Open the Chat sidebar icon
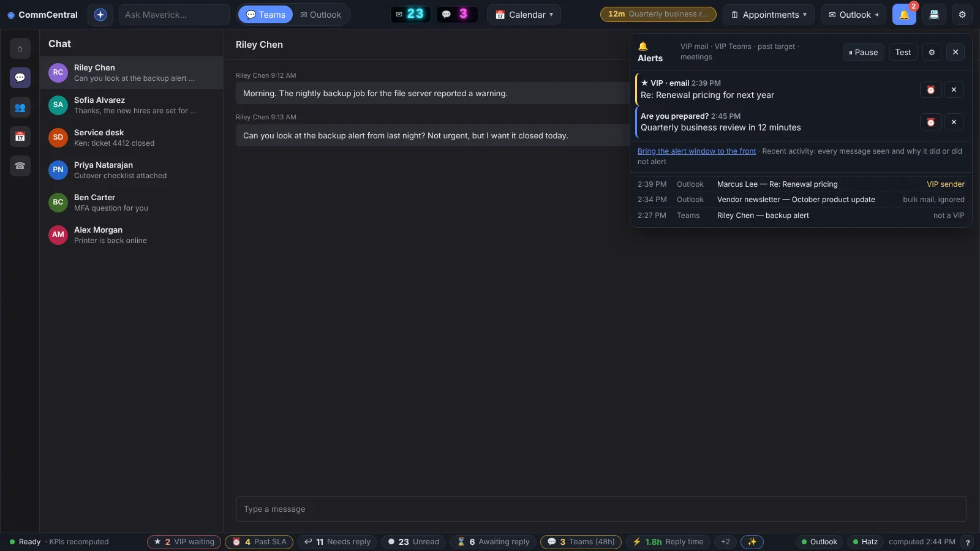The width and height of the screenshot is (980, 551). pos(20,78)
